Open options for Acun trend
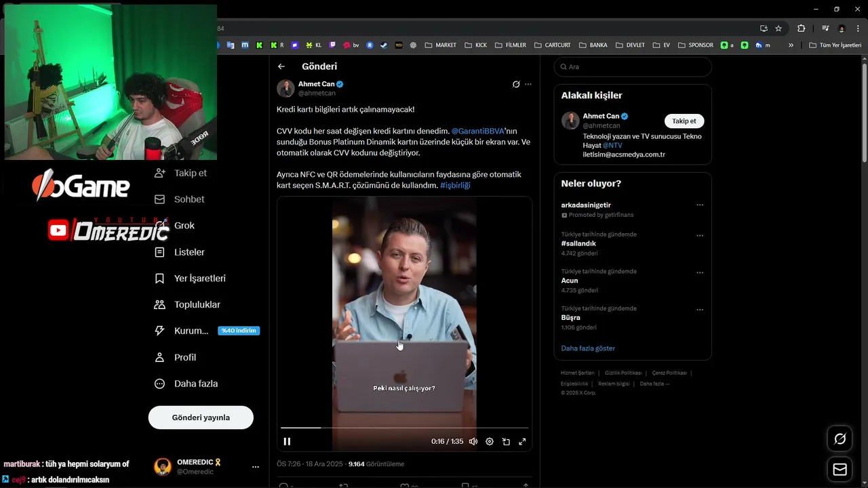 pos(700,272)
